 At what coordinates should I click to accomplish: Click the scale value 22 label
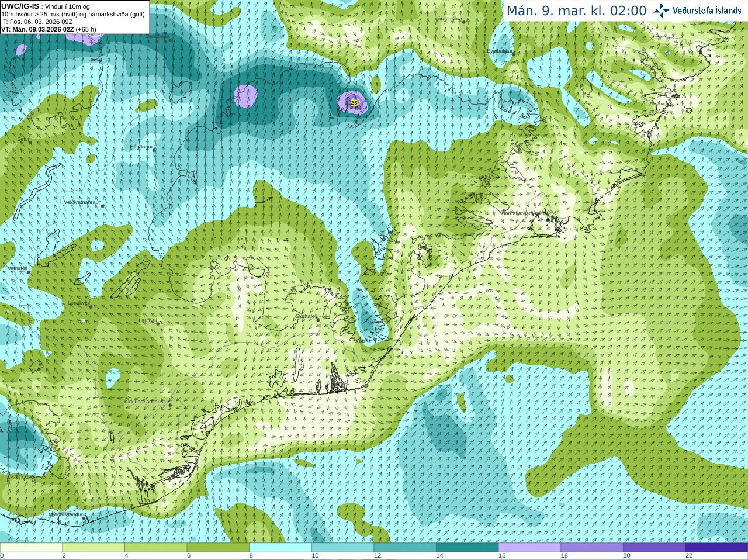coord(689,556)
